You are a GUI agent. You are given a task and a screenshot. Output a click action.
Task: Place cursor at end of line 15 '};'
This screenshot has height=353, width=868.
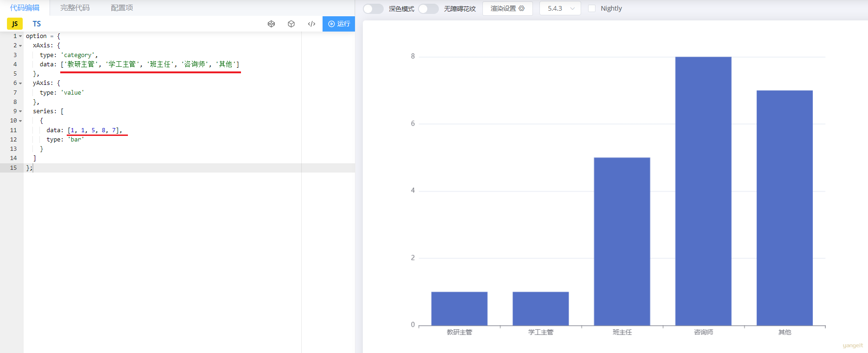pos(33,168)
